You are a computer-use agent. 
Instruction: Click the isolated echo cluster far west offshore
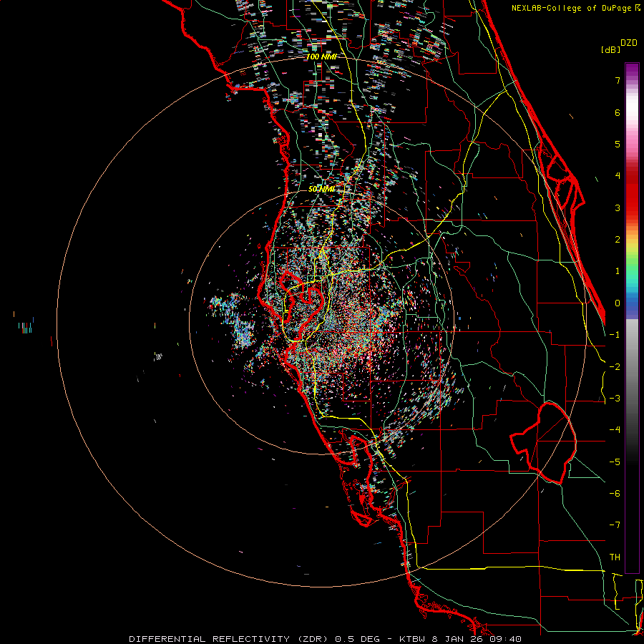(26, 326)
